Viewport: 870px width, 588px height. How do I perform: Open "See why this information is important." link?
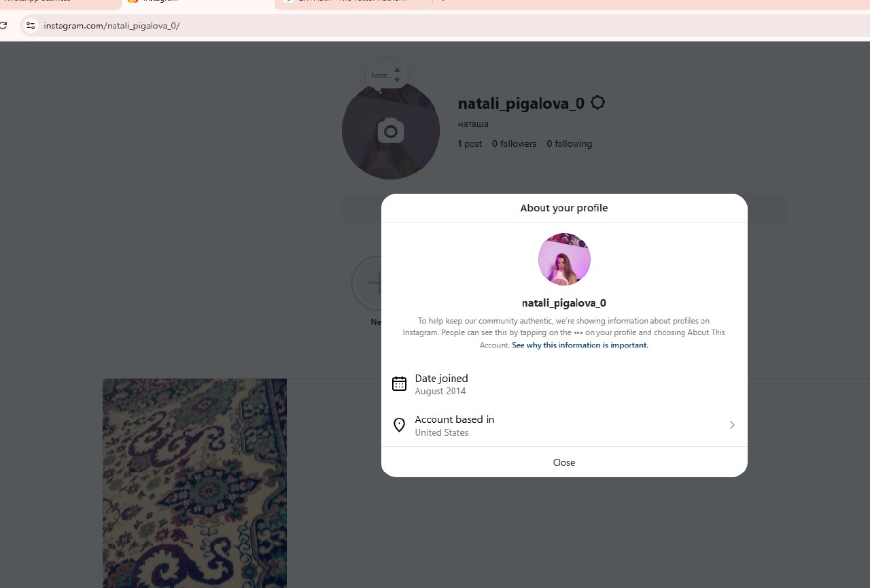pos(580,345)
